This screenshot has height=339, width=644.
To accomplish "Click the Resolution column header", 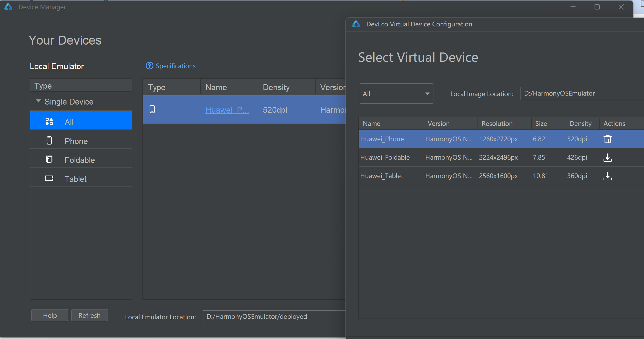I will [504, 124].
